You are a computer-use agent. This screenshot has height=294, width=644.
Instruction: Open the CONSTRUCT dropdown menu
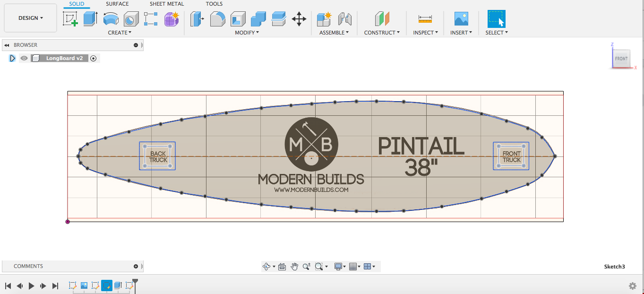(382, 33)
